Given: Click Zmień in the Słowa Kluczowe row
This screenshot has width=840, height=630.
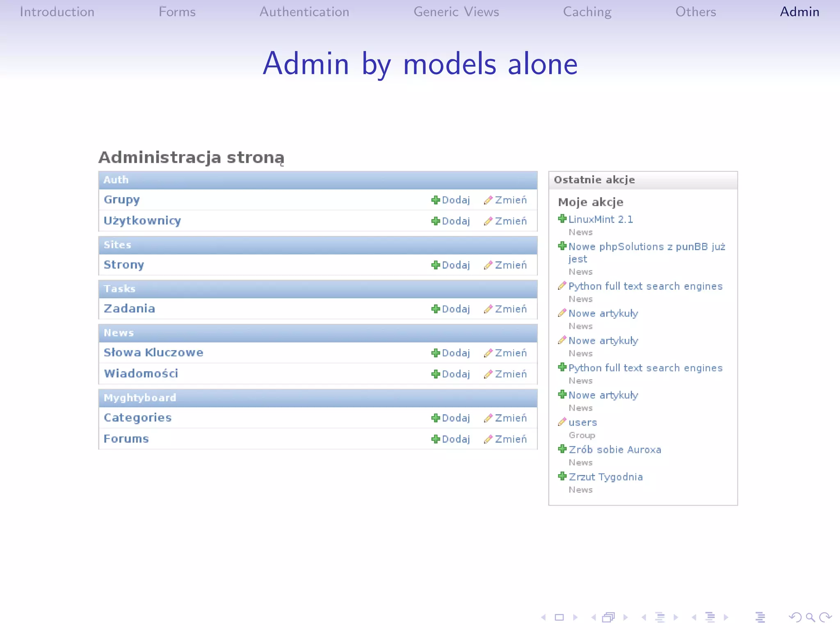Looking at the screenshot, I should (x=511, y=353).
